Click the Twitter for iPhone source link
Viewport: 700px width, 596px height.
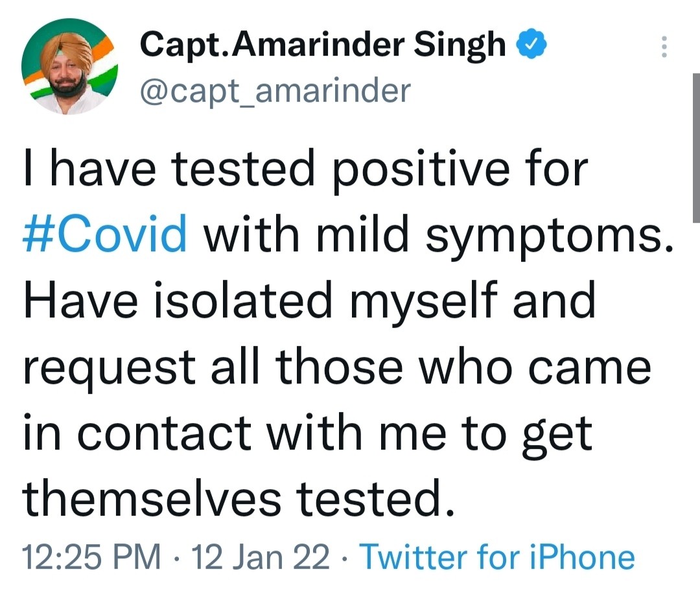(x=496, y=558)
